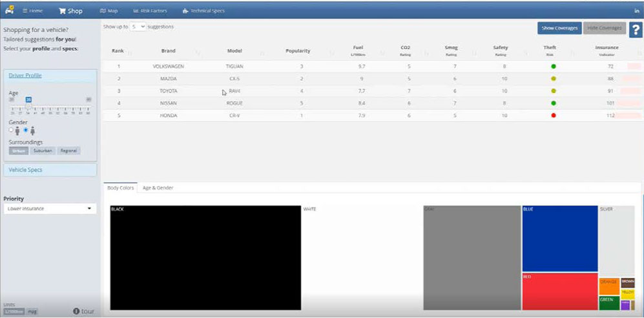Viewport: 644px width, 318px height.
Task: Open the Priority dropdown showing Lower insurance
Action: click(50, 209)
